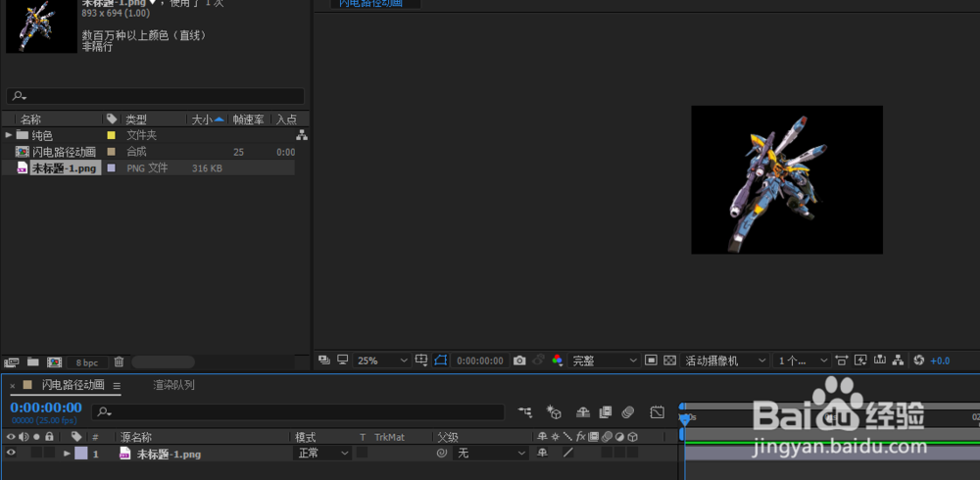Image resolution: width=980 pixels, height=480 pixels.
Task: Open the 完整 resolution dropdown
Action: (604, 360)
